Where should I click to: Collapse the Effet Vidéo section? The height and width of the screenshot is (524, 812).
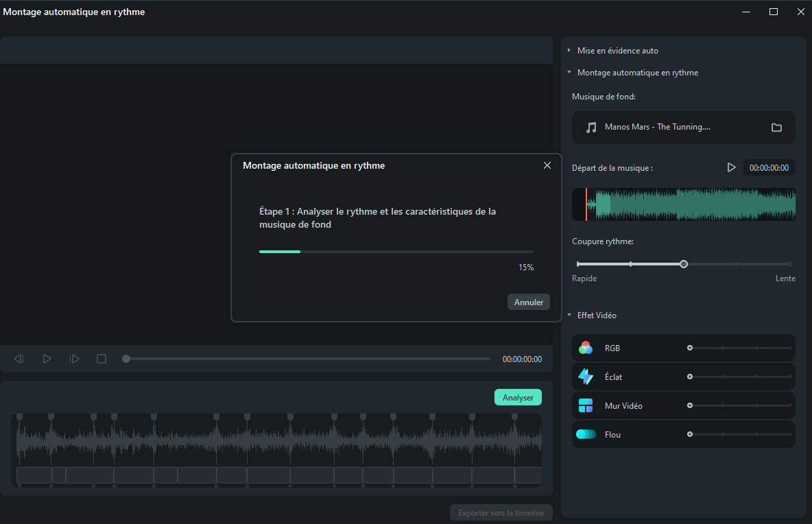(x=569, y=315)
